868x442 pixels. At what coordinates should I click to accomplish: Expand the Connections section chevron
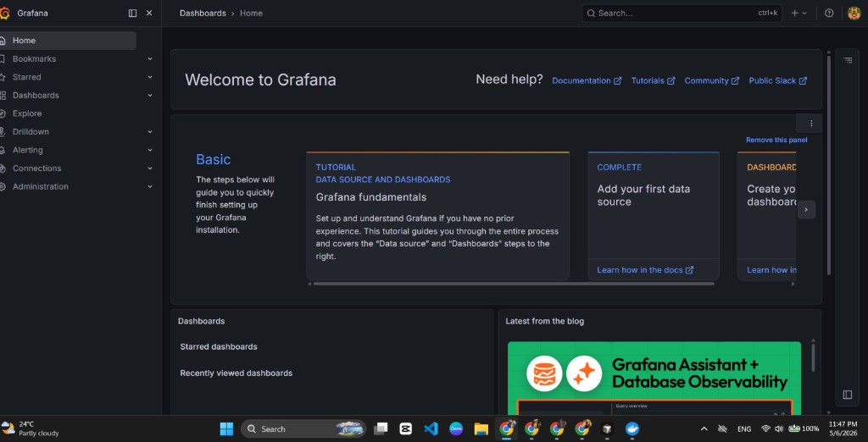point(150,169)
